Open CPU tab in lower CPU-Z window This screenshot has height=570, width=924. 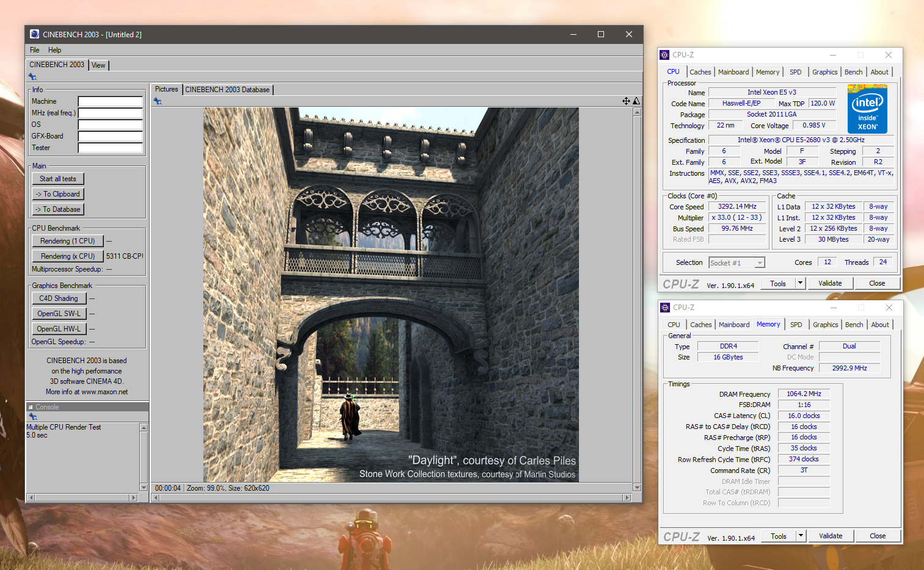pyautogui.click(x=674, y=325)
